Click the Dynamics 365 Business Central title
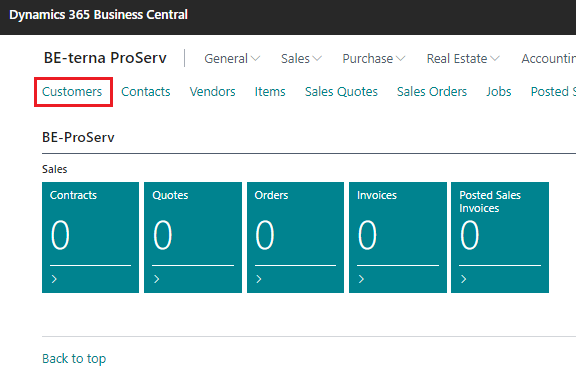 click(98, 15)
